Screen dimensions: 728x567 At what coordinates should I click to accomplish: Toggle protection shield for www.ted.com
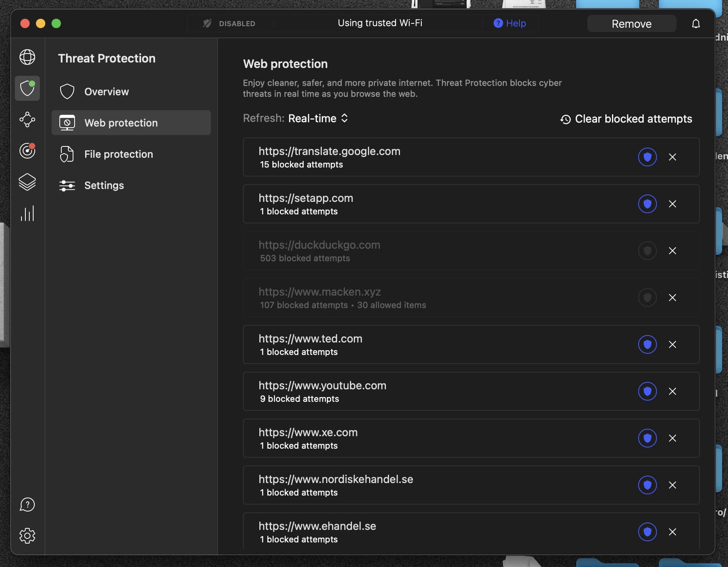coord(648,344)
